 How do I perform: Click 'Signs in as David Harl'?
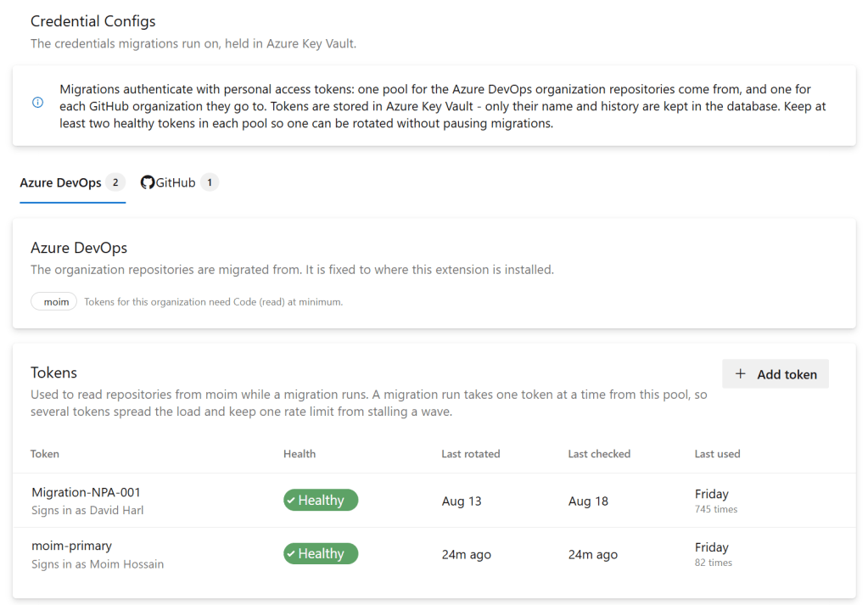[x=87, y=510]
